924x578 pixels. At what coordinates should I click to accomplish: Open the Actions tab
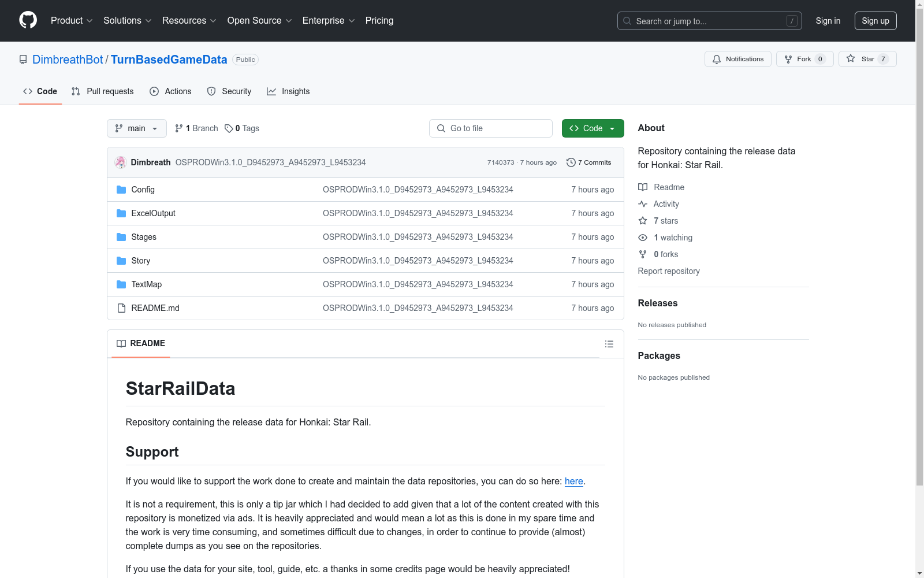coord(170,91)
